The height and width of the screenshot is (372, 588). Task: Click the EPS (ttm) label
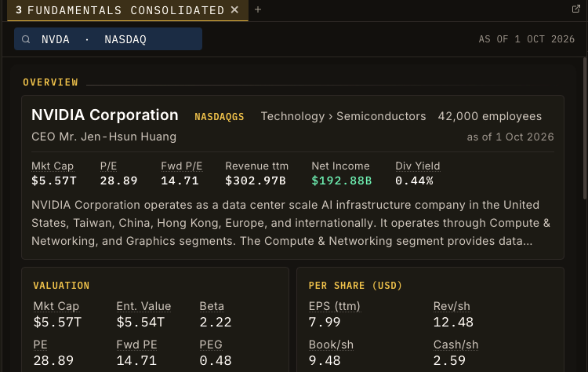point(335,306)
